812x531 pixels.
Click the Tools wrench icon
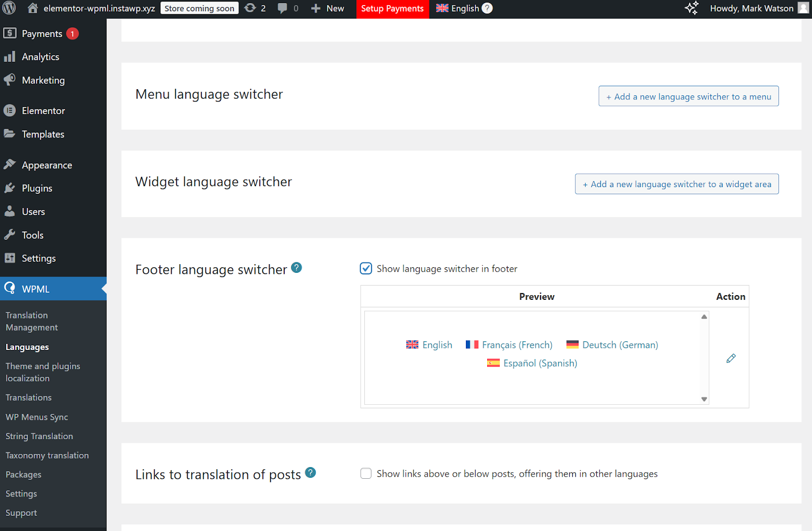[x=10, y=235]
